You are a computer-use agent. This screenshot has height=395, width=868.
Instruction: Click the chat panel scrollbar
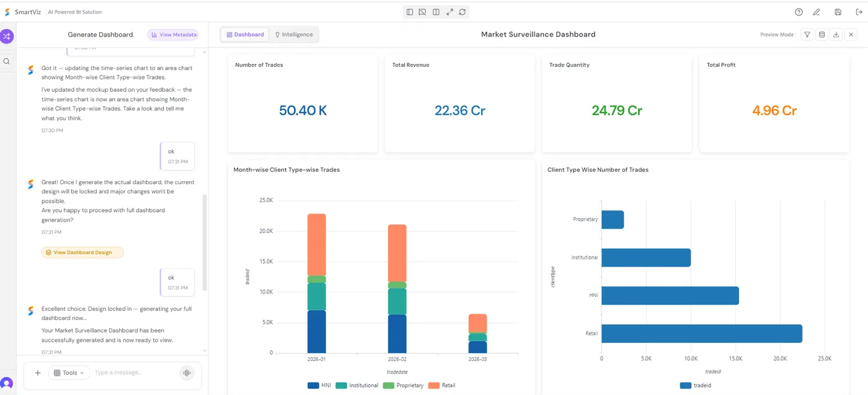(x=205, y=242)
